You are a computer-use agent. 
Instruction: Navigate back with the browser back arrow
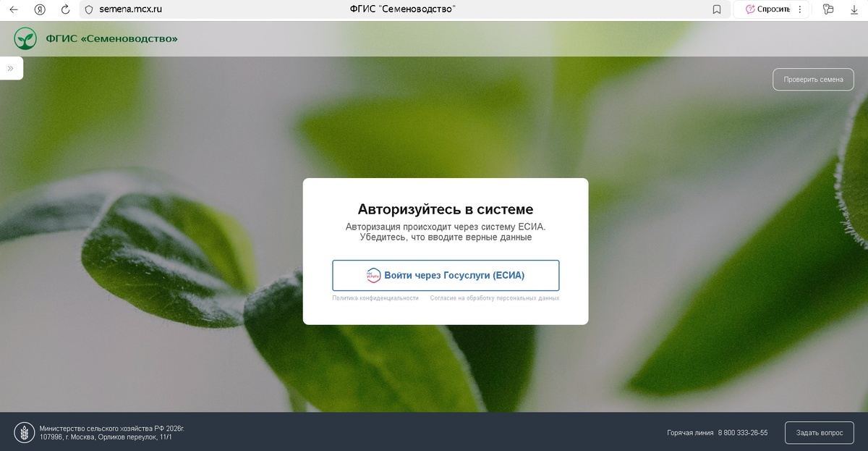coord(14,9)
